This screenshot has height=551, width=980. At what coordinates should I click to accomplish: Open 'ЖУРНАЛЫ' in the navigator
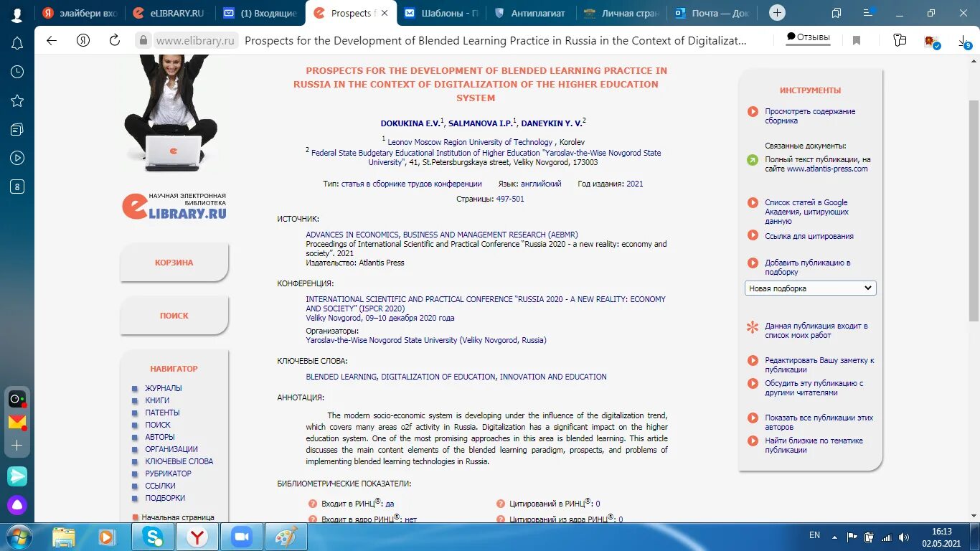164,388
